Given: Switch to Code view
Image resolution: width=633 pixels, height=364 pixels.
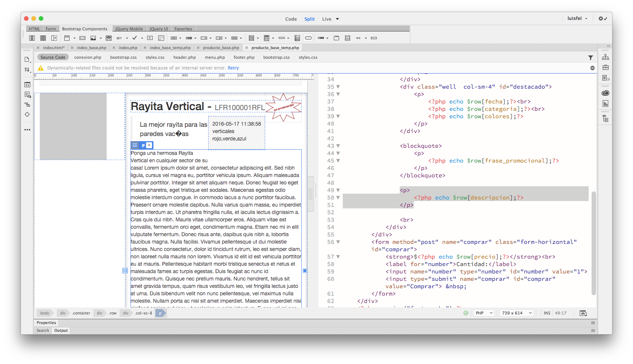Looking at the screenshot, I should click(291, 19).
